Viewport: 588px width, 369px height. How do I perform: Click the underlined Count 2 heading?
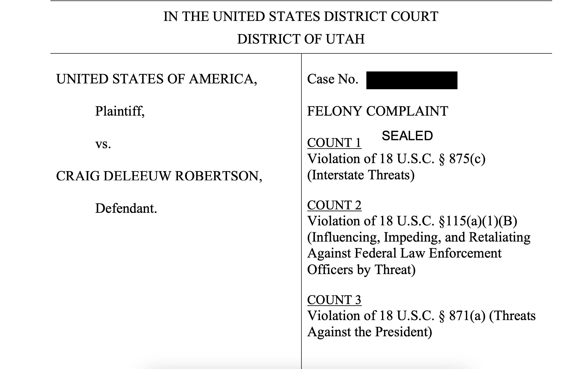coord(334,205)
